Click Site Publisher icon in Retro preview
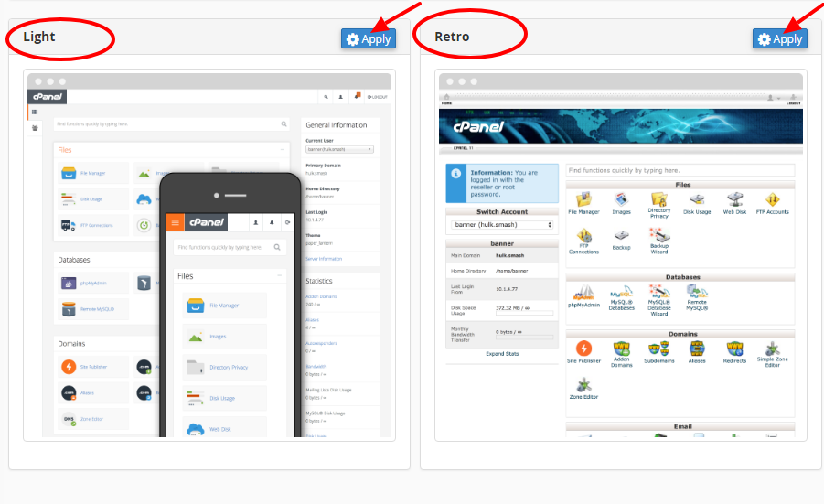The image size is (824, 504). click(583, 349)
